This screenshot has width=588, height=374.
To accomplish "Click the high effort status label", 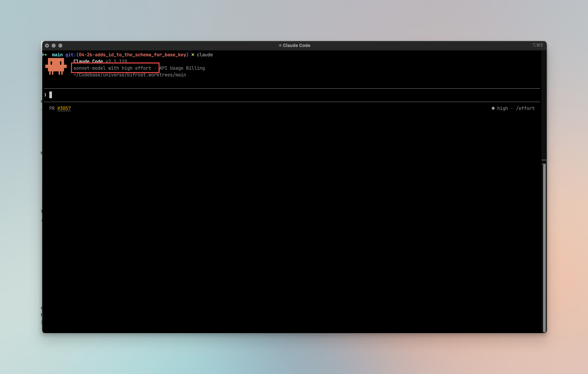I will [x=502, y=108].
